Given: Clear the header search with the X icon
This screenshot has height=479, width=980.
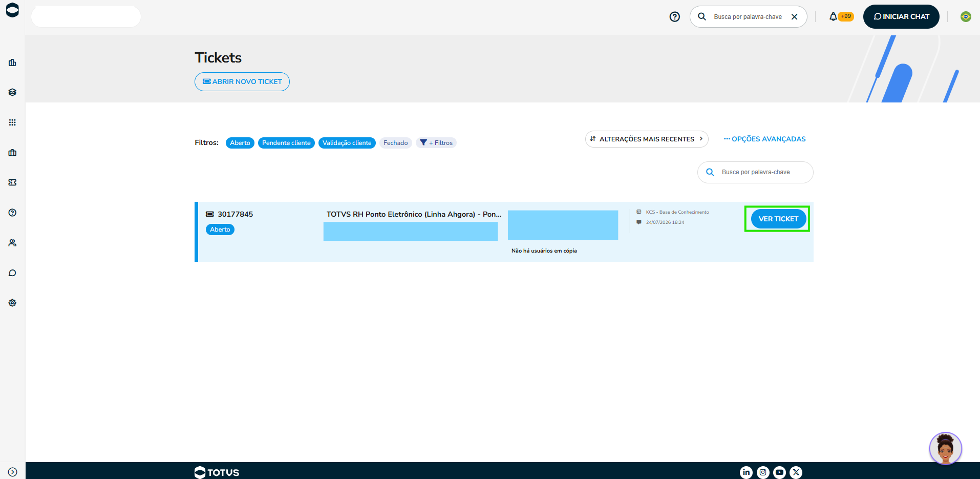Looking at the screenshot, I should click(x=795, y=17).
